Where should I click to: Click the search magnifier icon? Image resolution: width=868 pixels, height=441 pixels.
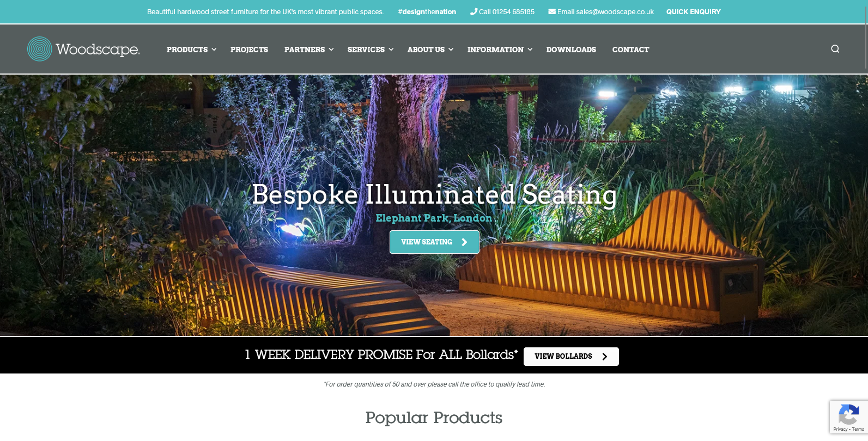click(x=835, y=49)
